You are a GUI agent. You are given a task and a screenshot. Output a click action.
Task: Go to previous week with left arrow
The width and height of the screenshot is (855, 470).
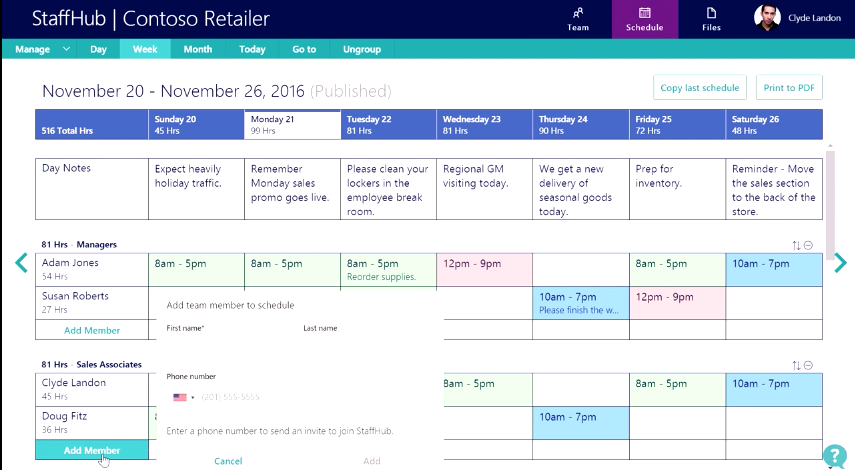pyautogui.click(x=21, y=263)
